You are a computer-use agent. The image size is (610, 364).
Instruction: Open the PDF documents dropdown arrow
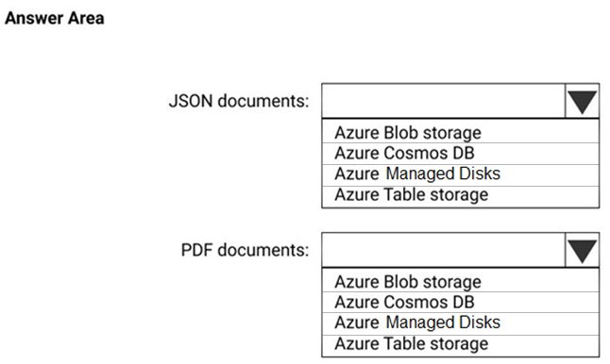(582, 250)
